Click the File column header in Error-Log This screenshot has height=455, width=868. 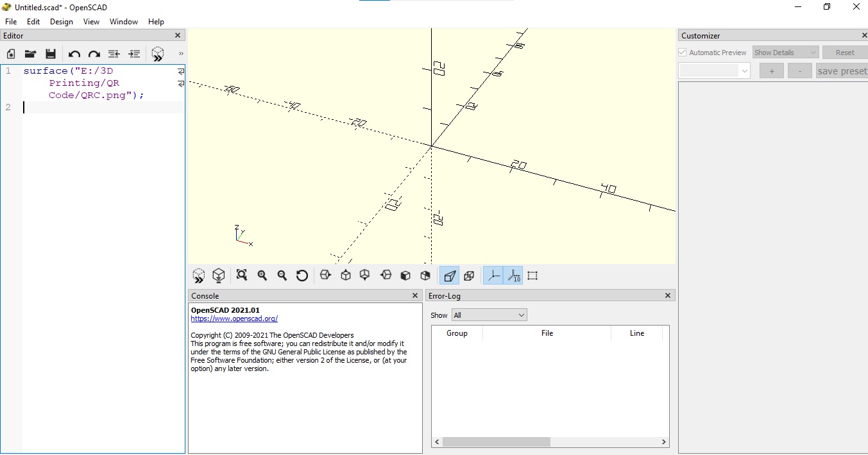(547, 333)
